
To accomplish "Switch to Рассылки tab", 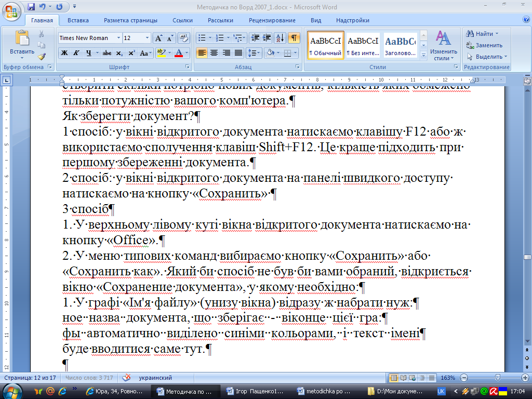I will click(x=220, y=20).
